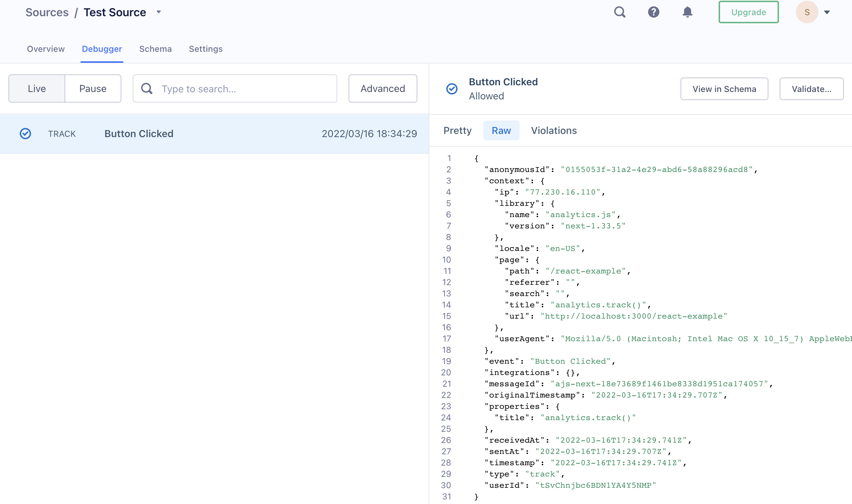Select the Pretty view tab
Screen dimensions: 852x504
click(x=457, y=130)
